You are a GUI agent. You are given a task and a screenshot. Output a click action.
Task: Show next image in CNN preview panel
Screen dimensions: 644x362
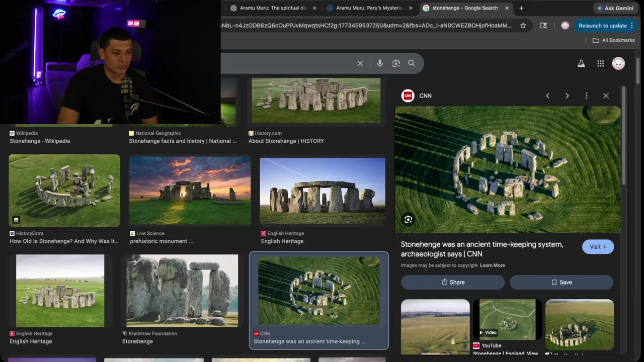click(567, 96)
